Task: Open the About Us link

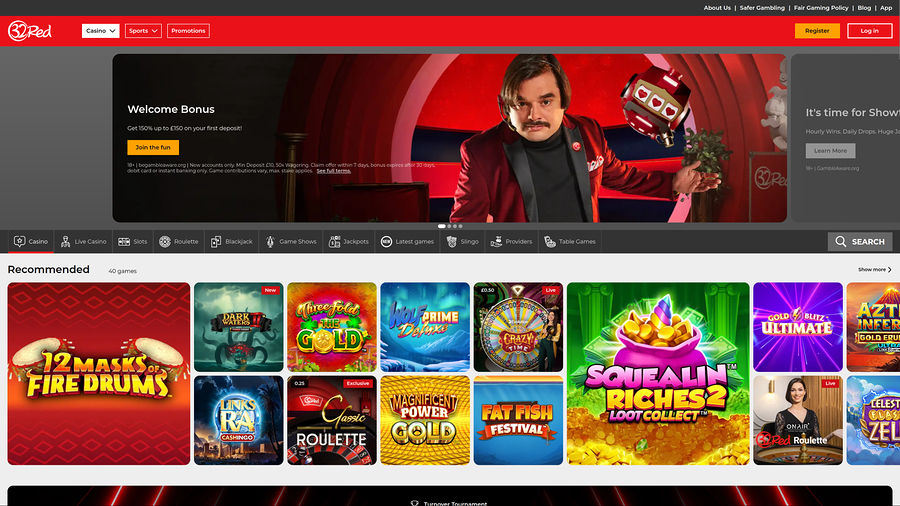Action: point(717,8)
